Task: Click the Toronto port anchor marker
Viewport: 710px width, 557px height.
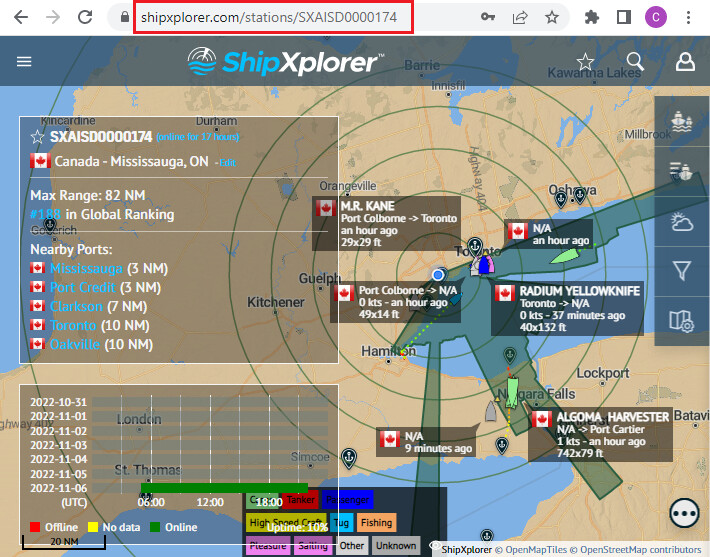Action: point(475,246)
